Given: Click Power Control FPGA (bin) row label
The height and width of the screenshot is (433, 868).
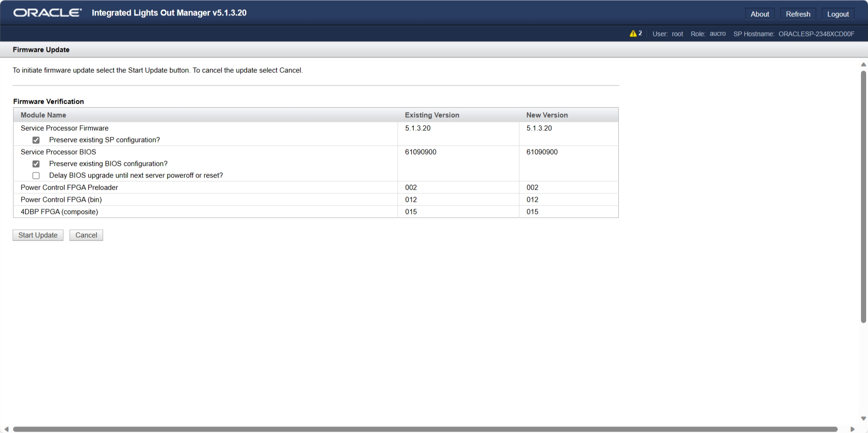Looking at the screenshot, I should click(x=61, y=199).
